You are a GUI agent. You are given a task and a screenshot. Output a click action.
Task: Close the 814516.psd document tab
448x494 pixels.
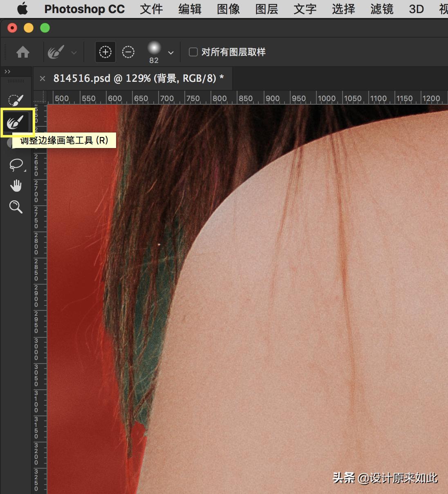pyautogui.click(x=43, y=78)
